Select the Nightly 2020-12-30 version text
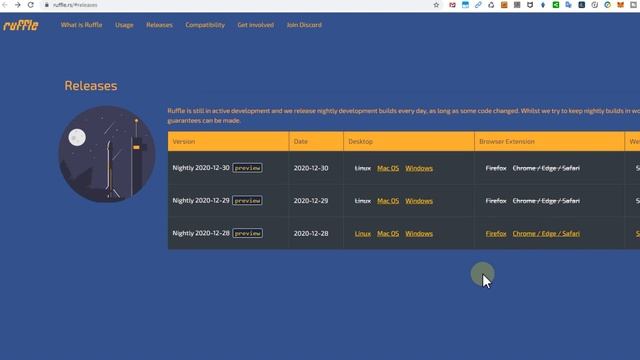The width and height of the screenshot is (640, 360). coord(201,168)
